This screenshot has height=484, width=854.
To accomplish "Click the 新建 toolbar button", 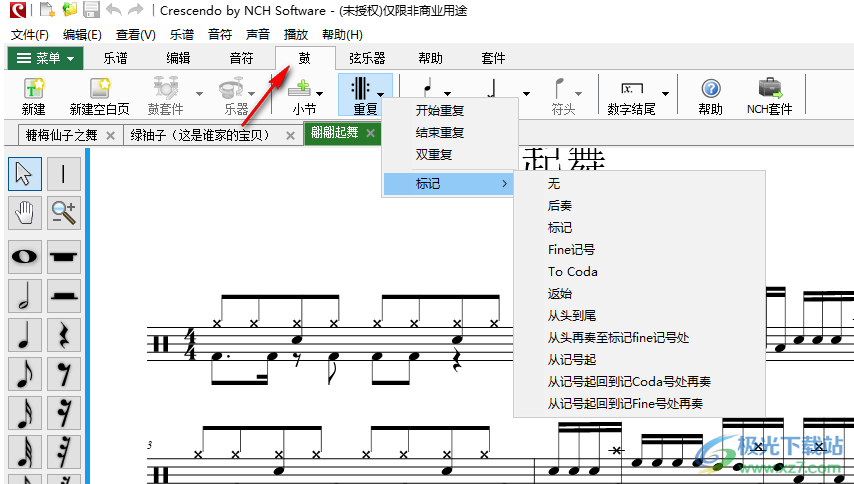I will coord(33,95).
